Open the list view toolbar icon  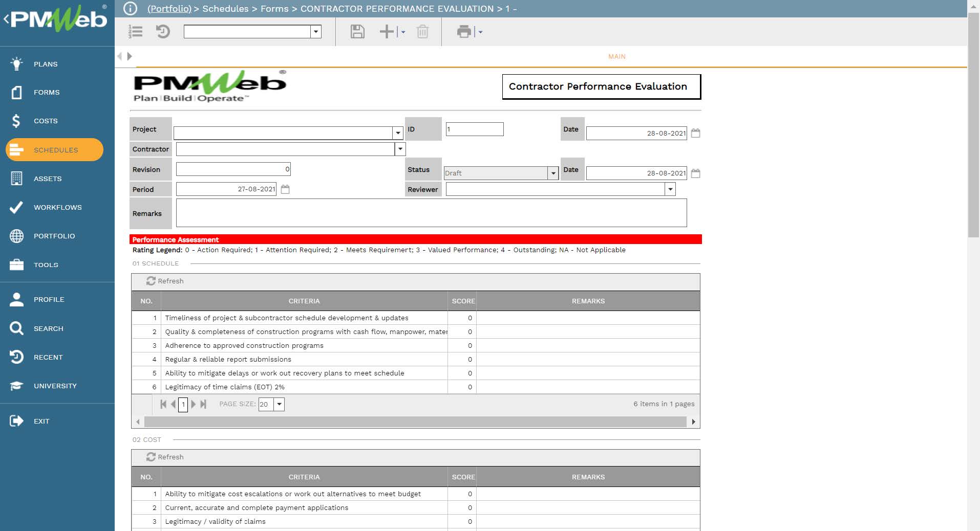(135, 32)
